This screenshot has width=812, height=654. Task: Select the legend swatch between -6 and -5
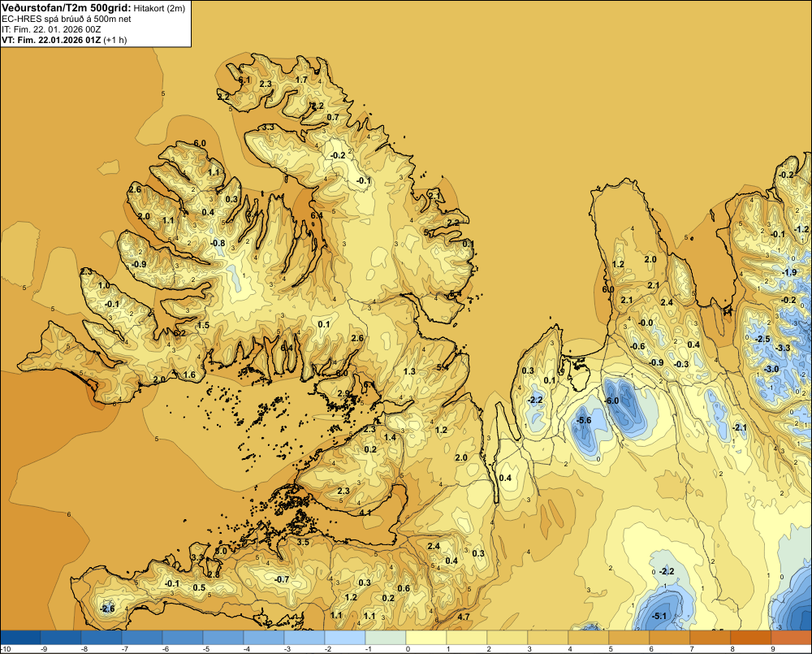pyautogui.click(x=183, y=638)
